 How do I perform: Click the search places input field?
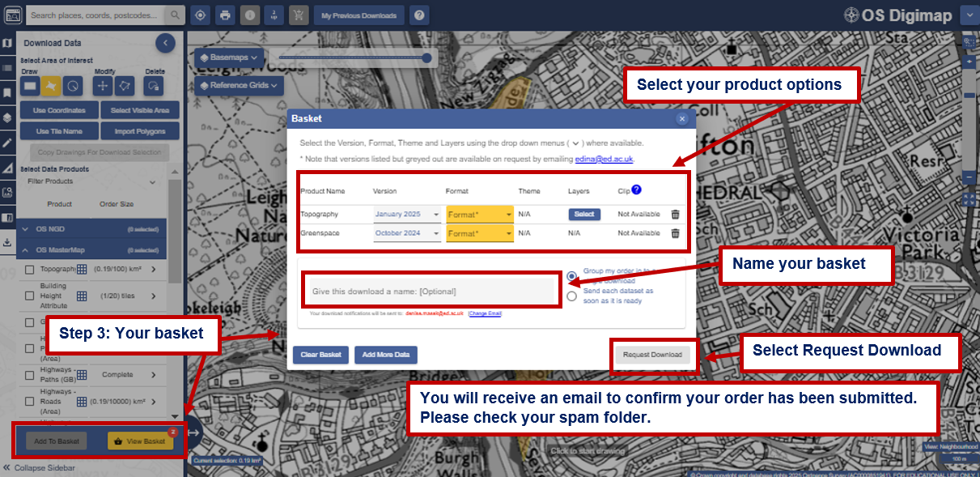(x=96, y=15)
